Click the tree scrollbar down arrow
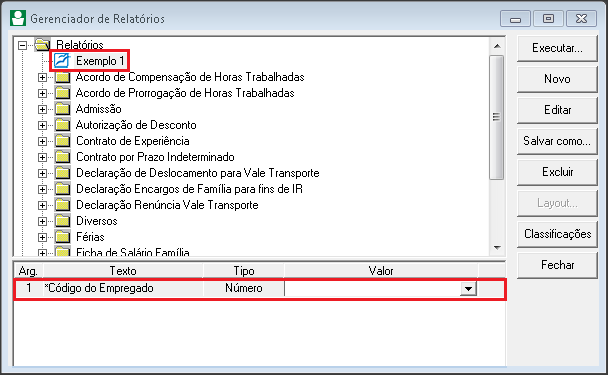 (497, 247)
